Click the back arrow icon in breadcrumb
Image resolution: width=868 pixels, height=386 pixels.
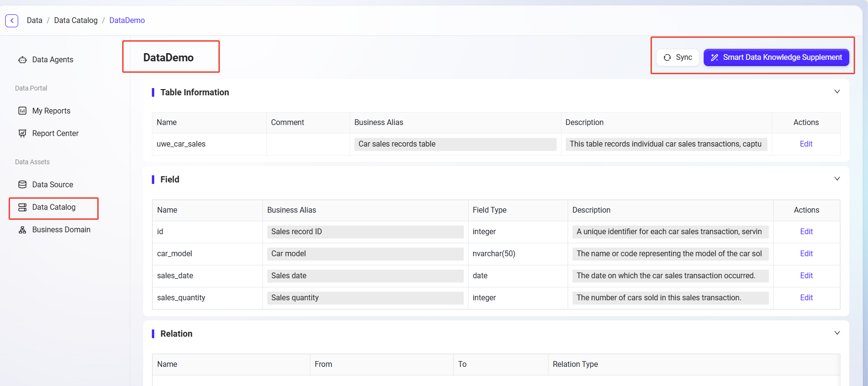pyautogui.click(x=12, y=21)
